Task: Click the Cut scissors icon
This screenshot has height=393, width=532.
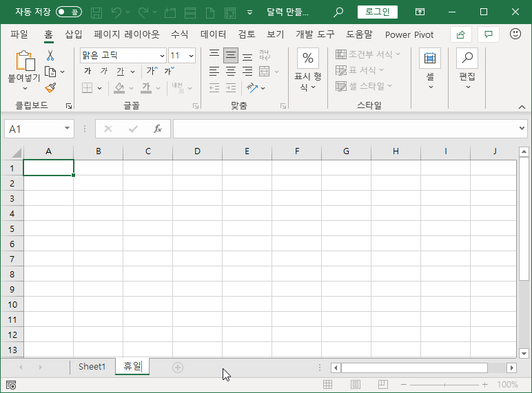Action: (50, 55)
